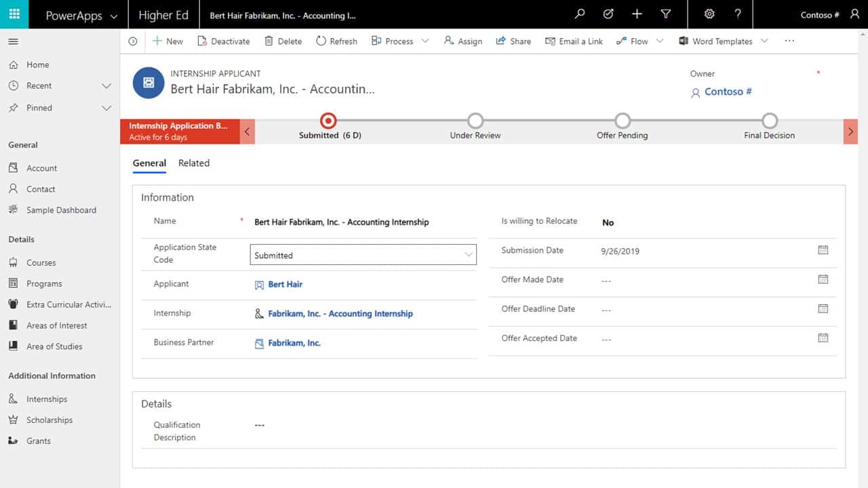Click the right arrow of process bar
The height and width of the screenshot is (488, 868).
pyautogui.click(x=850, y=131)
